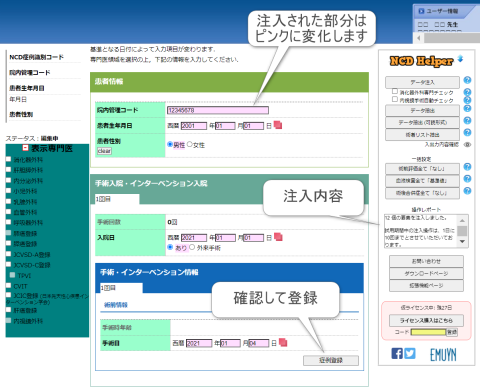Screen dimensions: 480x390
Task: Open help for the データ注入 button
Action: [x=467, y=80]
